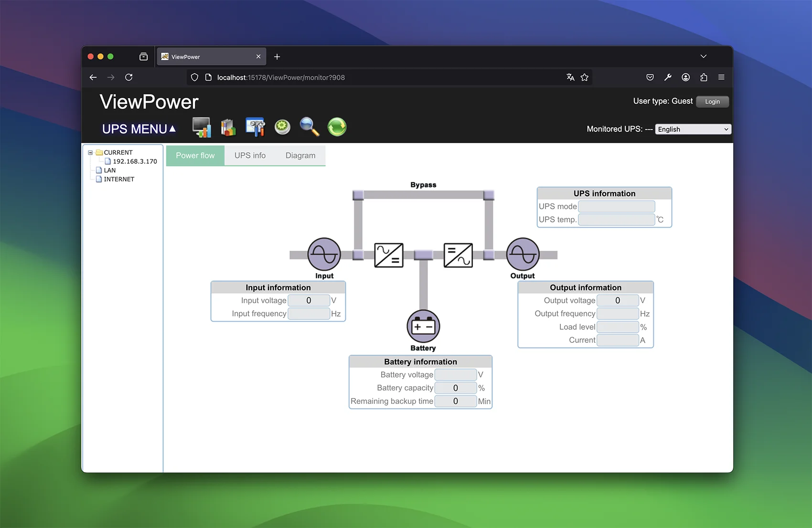Click the browser address bar
Screen dimensions: 812x528
pyautogui.click(x=389, y=77)
